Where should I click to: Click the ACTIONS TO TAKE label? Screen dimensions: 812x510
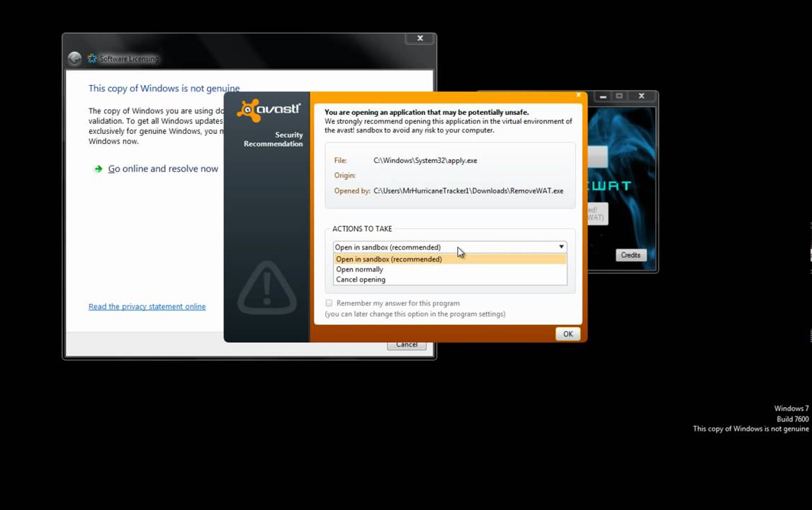362,229
